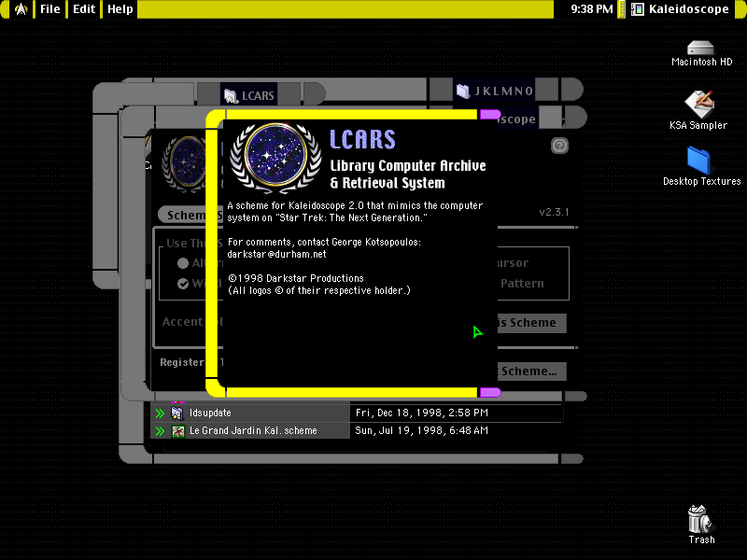
Task: Toggle the Pattern option label
Action: click(522, 284)
